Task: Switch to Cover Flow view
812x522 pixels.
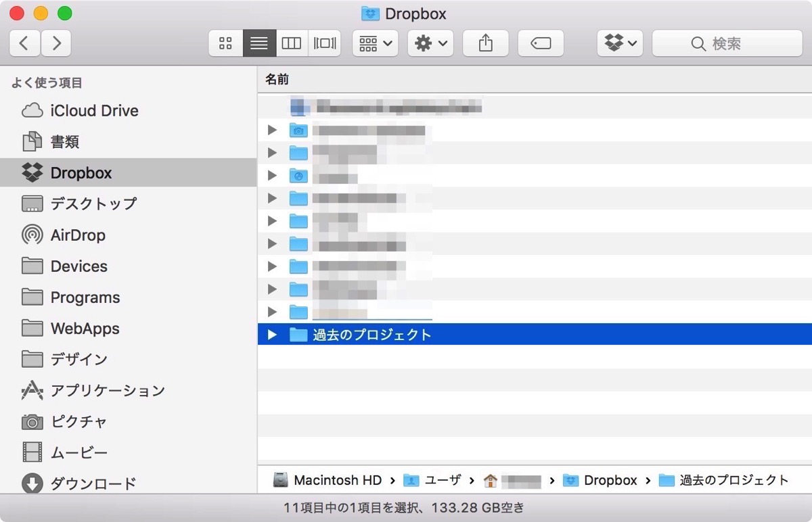Action: click(325, 43)
